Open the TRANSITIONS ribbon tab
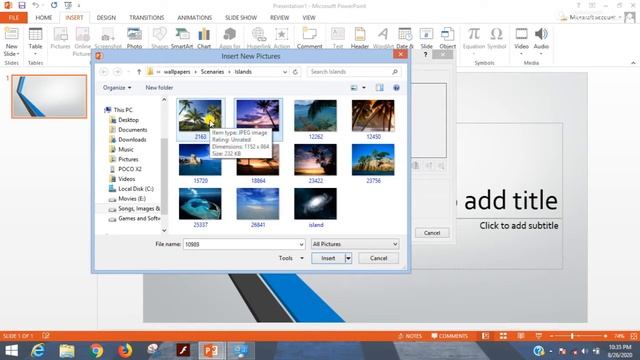This screenshot has height=360, width=640. pyautogui.click(x=147, y=18)
